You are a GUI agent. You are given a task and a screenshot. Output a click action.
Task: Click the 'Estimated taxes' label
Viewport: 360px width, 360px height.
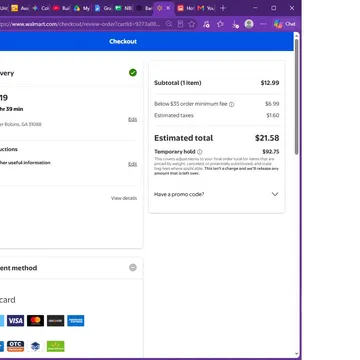(x=174, y=115)
